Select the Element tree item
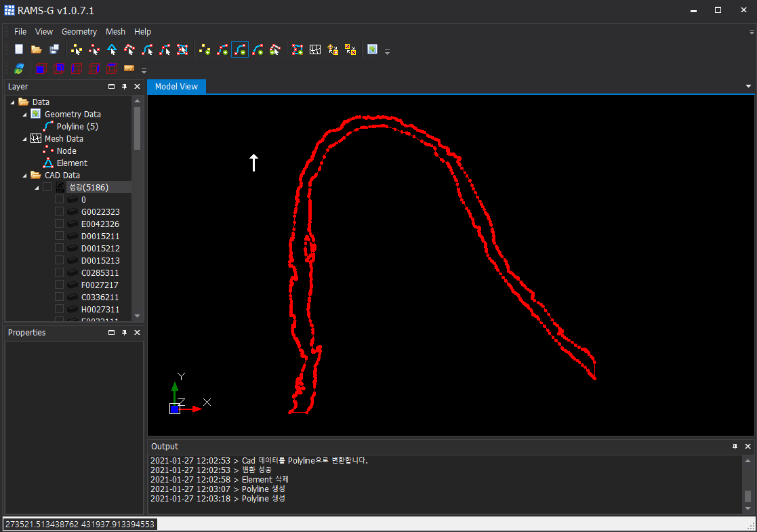The image size is (757, 532). pyautogui.click(x=72, y=163)
